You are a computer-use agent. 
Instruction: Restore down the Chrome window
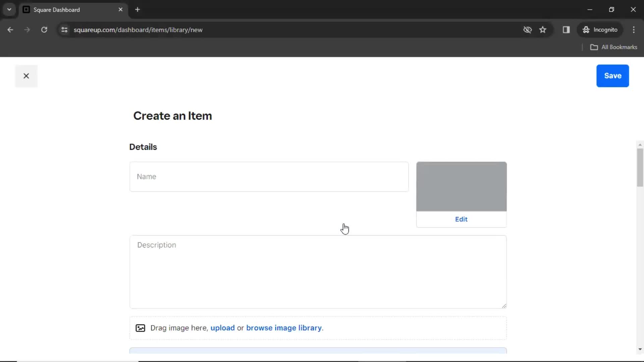pyautogui.click(x=611, y=10)
